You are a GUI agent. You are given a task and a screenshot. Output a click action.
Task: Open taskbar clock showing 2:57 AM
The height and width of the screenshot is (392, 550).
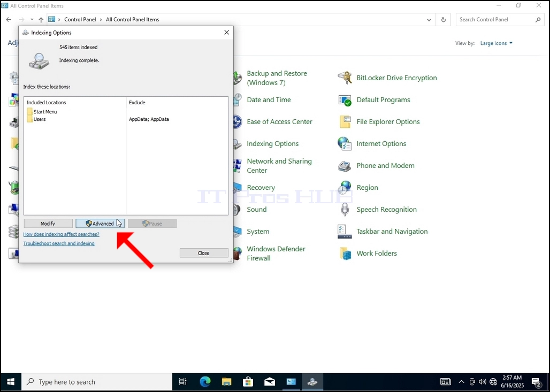[x=513, y=382]
